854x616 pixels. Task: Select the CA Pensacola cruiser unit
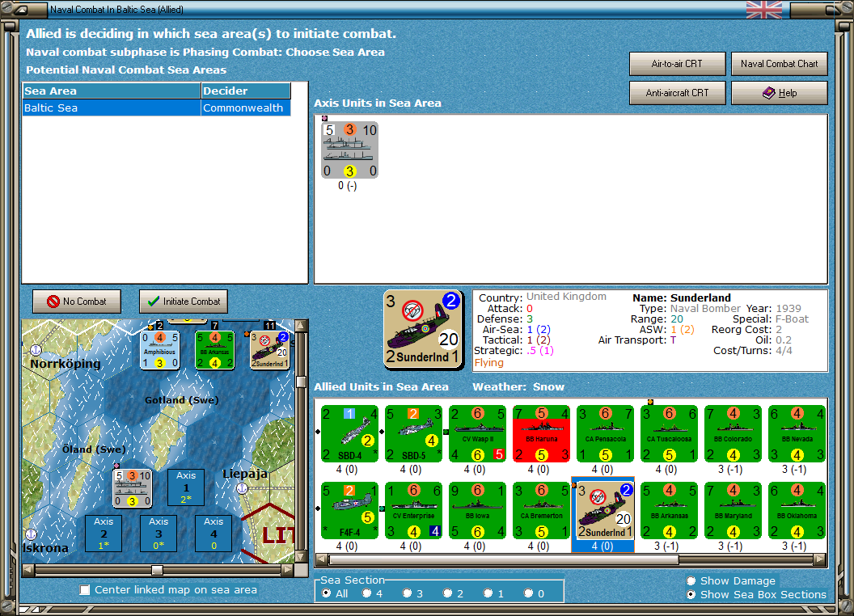(x=605, y=433)
